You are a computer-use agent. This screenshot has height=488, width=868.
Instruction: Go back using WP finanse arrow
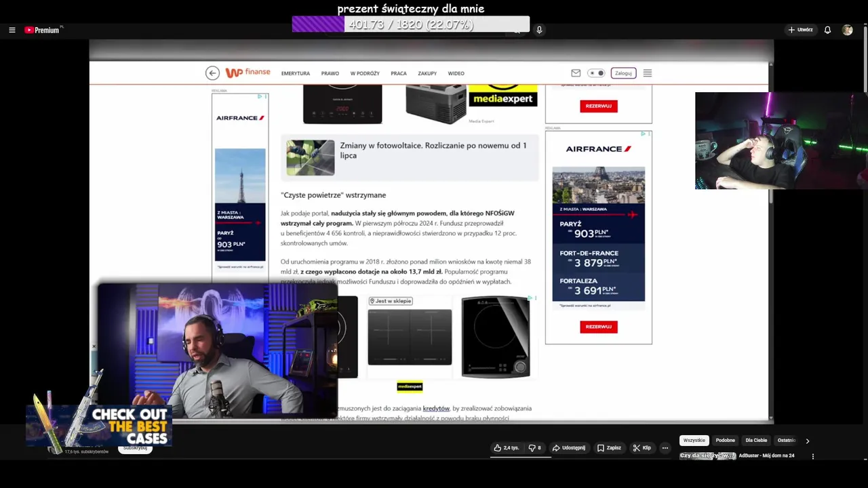[x=212, y=73]
